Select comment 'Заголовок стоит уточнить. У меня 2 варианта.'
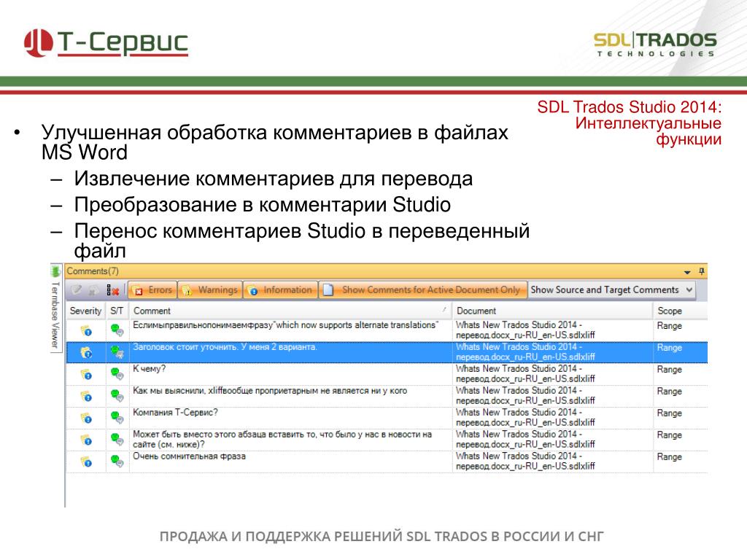The image size is (747, 560). [x=225, y=347]
